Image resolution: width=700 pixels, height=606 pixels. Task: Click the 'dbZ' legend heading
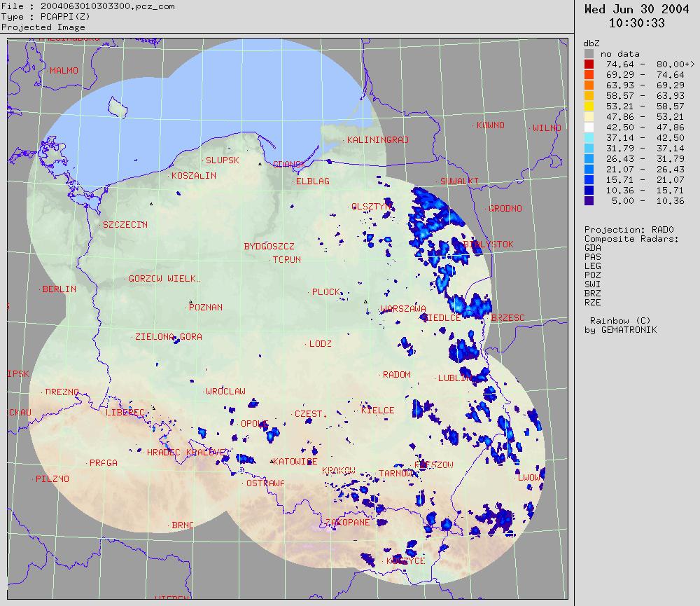(591, 43)
